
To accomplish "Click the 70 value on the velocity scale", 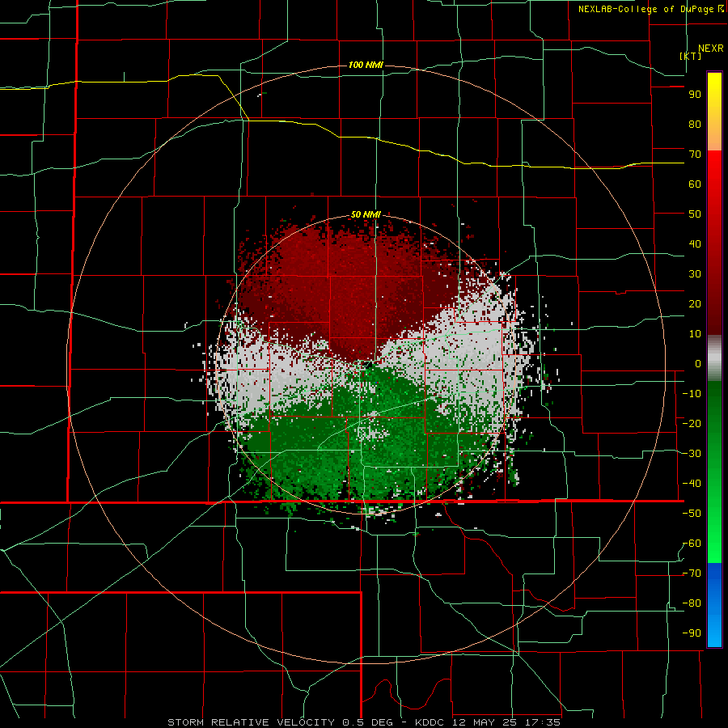I will pos(695,154).
